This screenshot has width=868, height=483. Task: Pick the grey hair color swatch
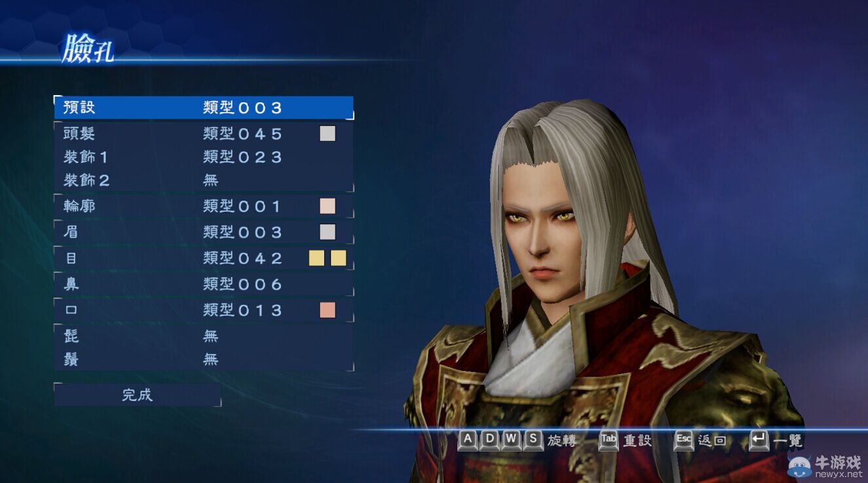point(328,134)
